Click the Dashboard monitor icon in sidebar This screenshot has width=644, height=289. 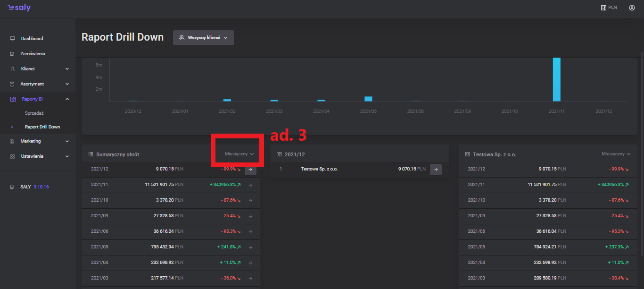(12, 39)
